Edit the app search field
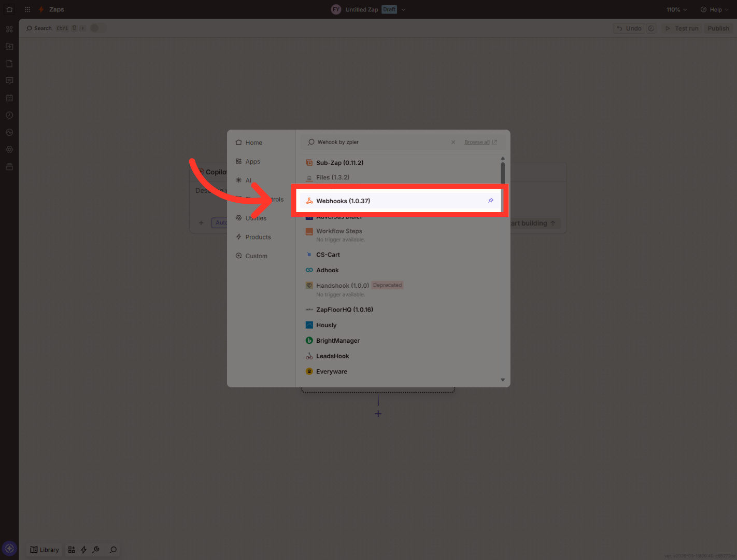737x560 pixels. click(x=381, y=142)
